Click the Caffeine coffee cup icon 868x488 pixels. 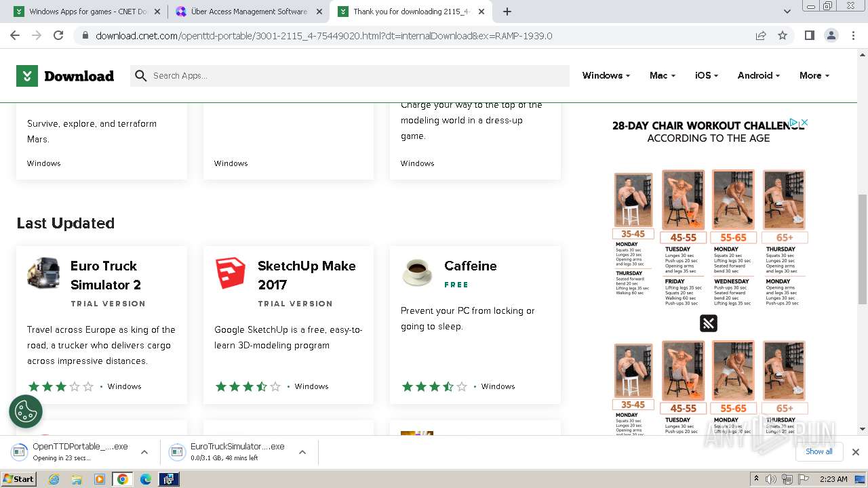click(x=417, y=272)
